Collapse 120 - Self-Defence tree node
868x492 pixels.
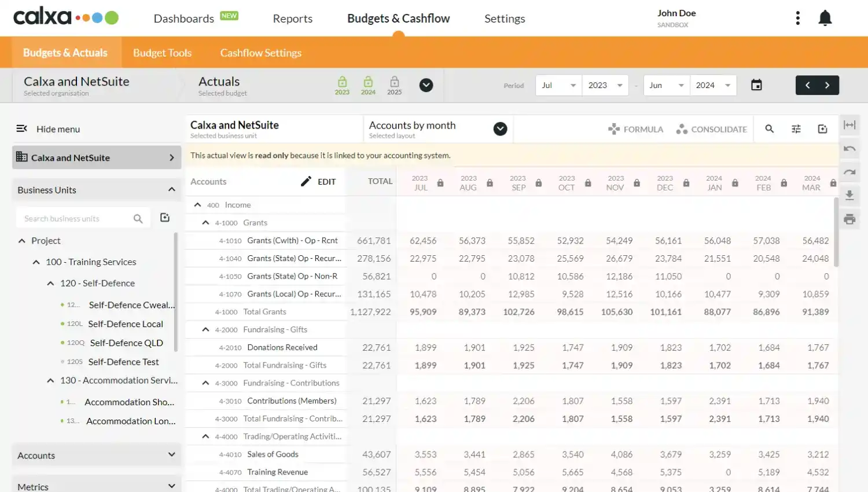[x=50, y=283]
